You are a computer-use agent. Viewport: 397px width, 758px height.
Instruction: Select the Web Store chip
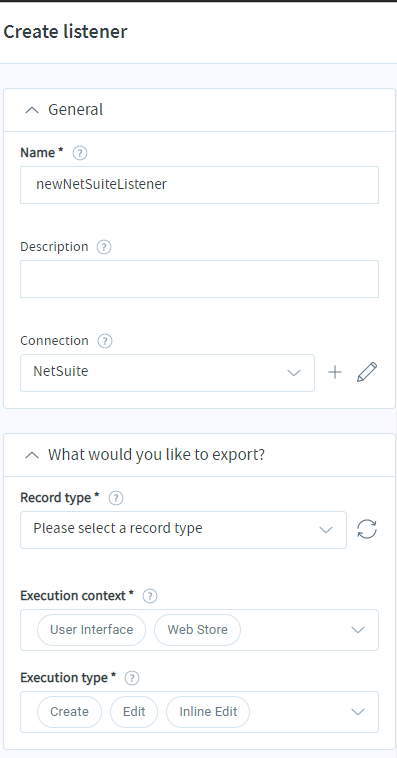(197, 630)
